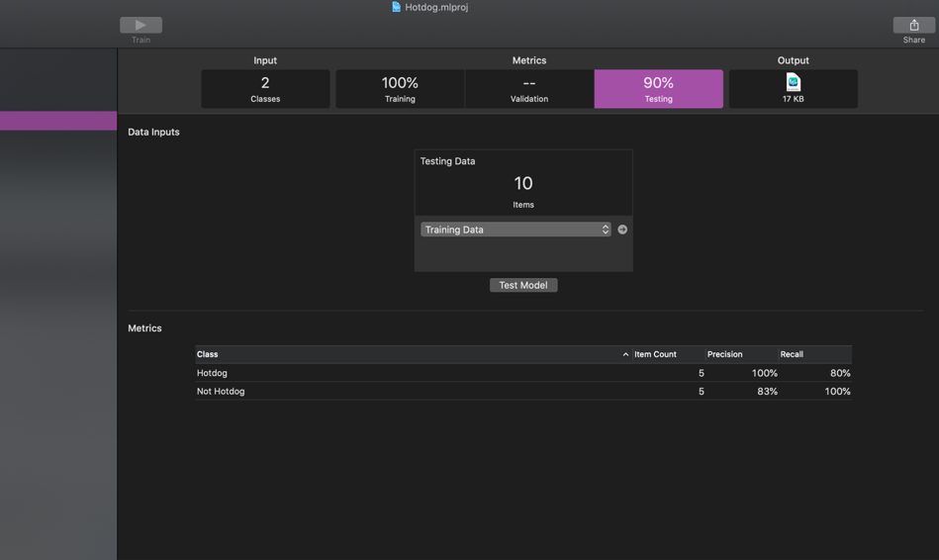Click the Hotdog.mlproj window title
The image size is (939, 560).
click(436, 7)
